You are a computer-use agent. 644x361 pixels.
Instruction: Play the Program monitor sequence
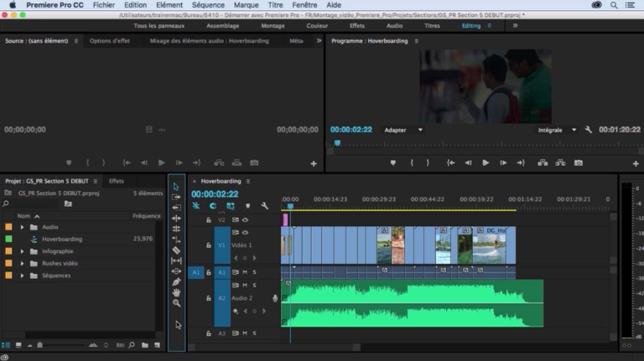coord(486,162)
